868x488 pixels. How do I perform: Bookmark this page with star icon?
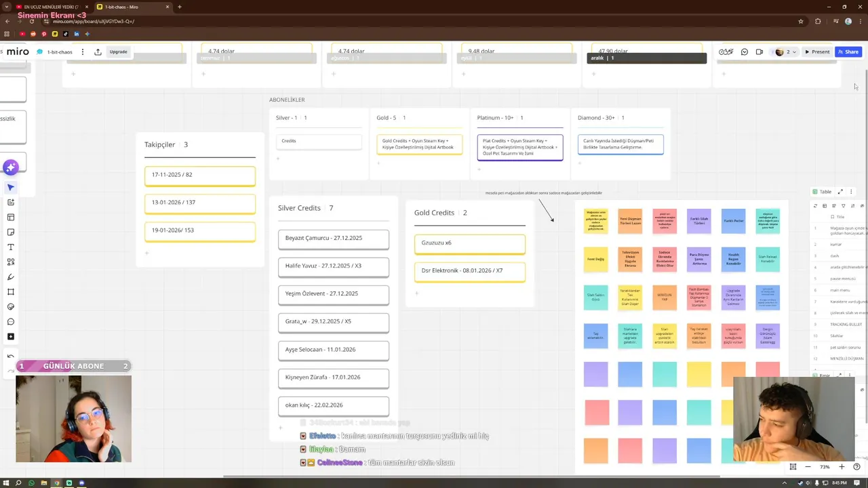(x=801, y=21)
